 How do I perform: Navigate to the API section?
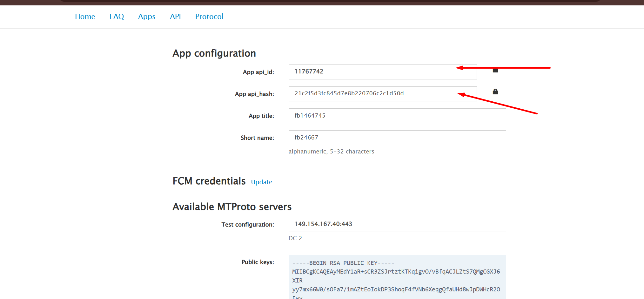pos(175,17)
